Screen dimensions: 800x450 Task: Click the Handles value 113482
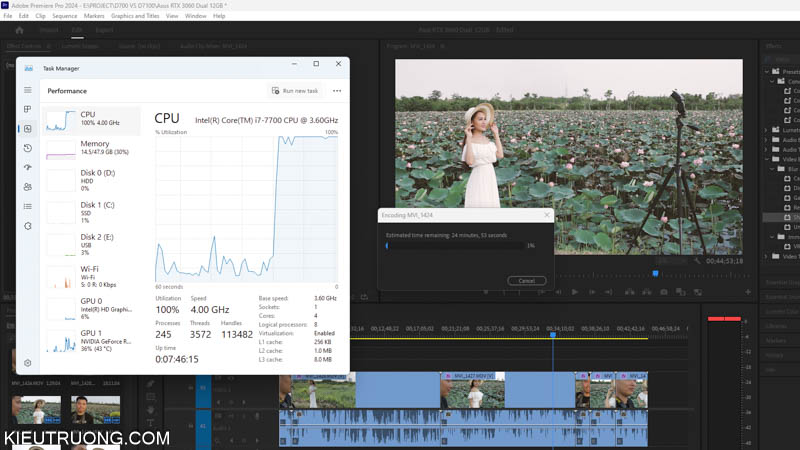pos(237,335)
